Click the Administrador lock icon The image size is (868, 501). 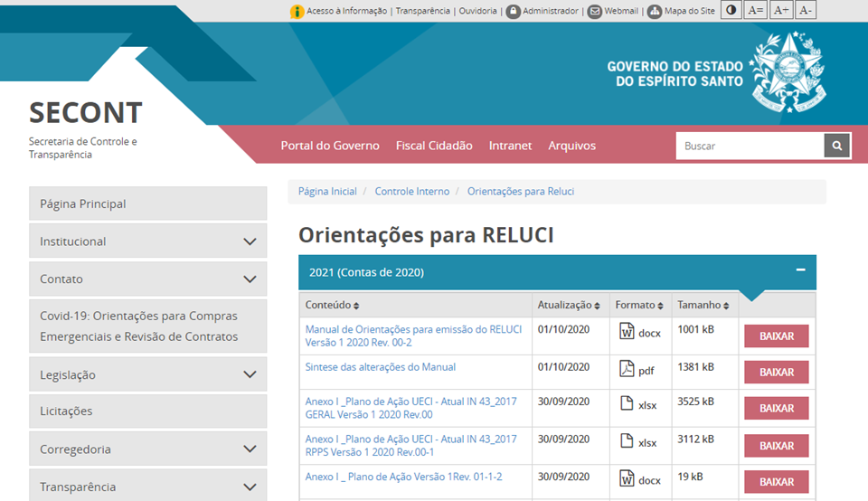(513, 12)
